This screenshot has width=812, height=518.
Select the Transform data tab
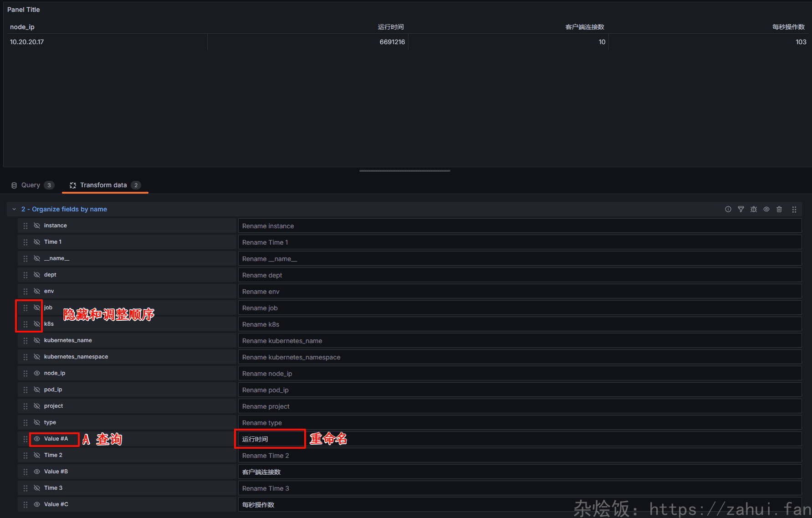point(104,185)
